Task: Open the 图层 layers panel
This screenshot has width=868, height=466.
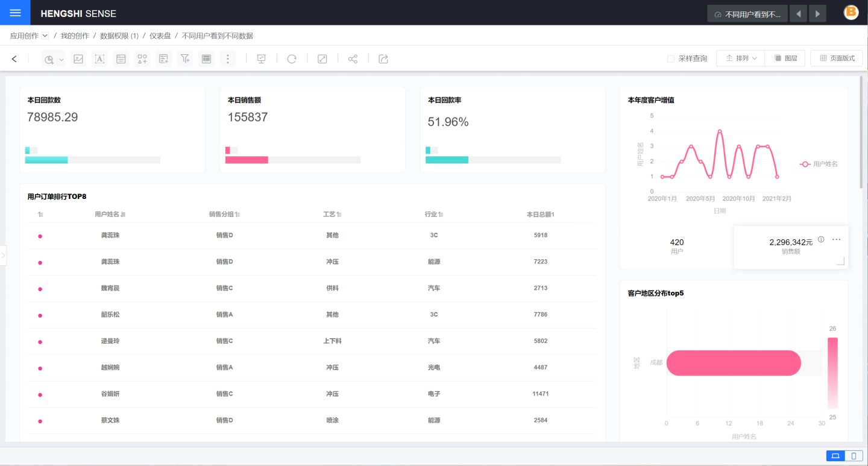Action: click(786, 58)
